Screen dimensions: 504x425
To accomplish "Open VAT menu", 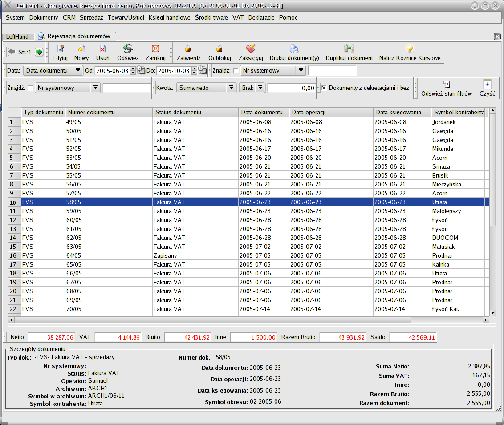I will [238, 18].
